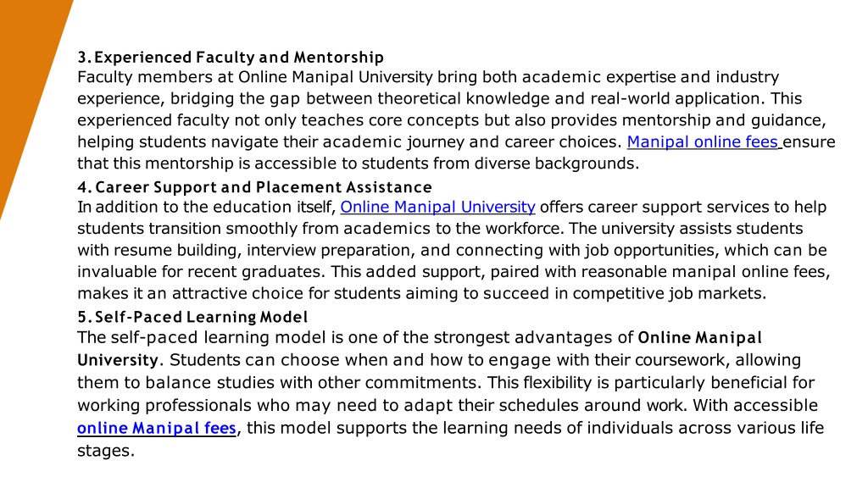Click the words "In addition to the education itself"

(207, 207)
